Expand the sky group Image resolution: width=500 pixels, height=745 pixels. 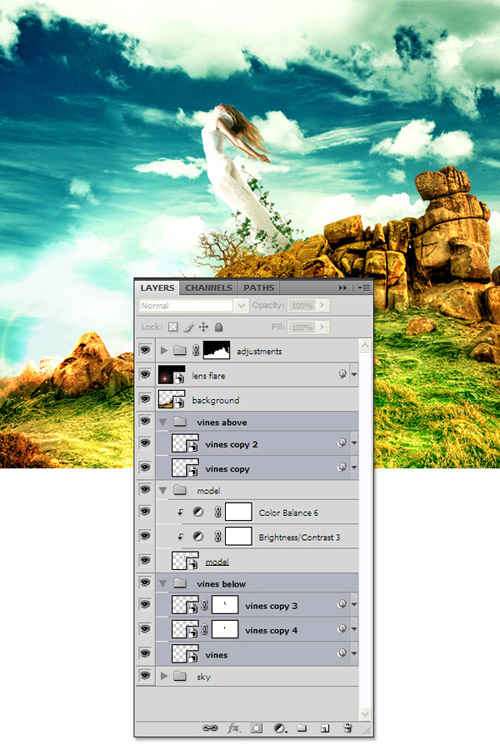tap(164, 676)
